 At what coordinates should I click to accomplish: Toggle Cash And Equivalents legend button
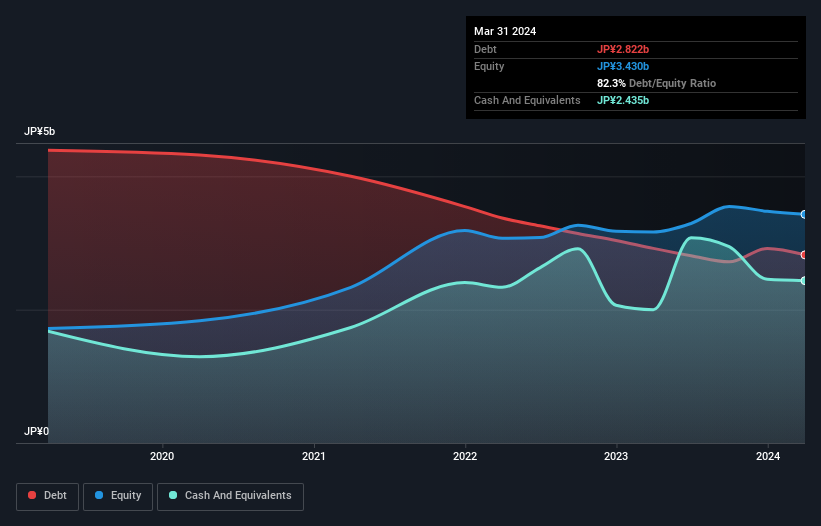tap(230, 496)
